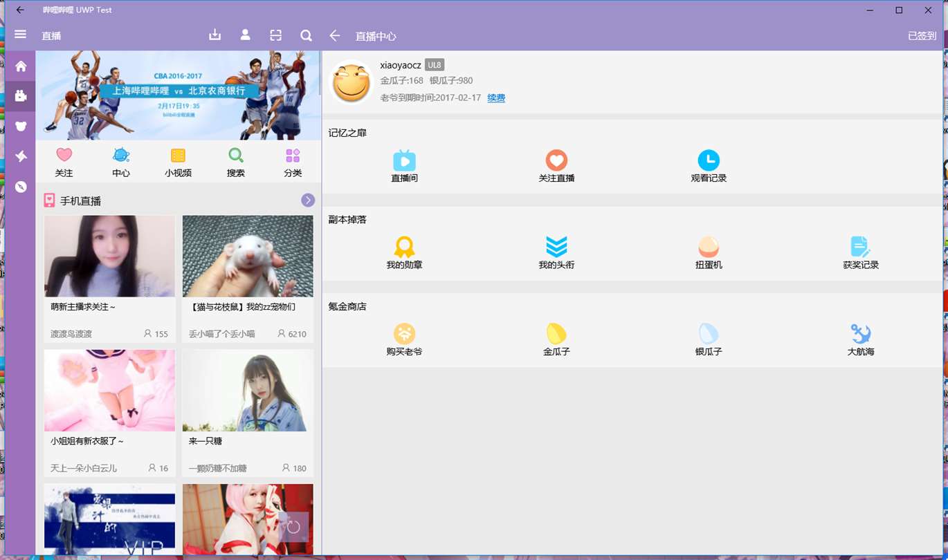948x560 pixels.
Task: Open 购买老爷 purchase option
Action: click(x=404, y=339)
